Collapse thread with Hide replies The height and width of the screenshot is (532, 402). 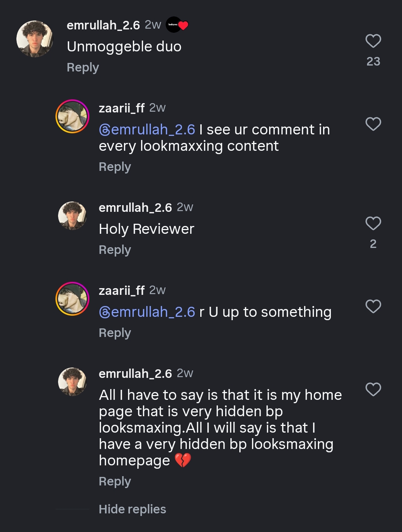(x=132, y=509)
